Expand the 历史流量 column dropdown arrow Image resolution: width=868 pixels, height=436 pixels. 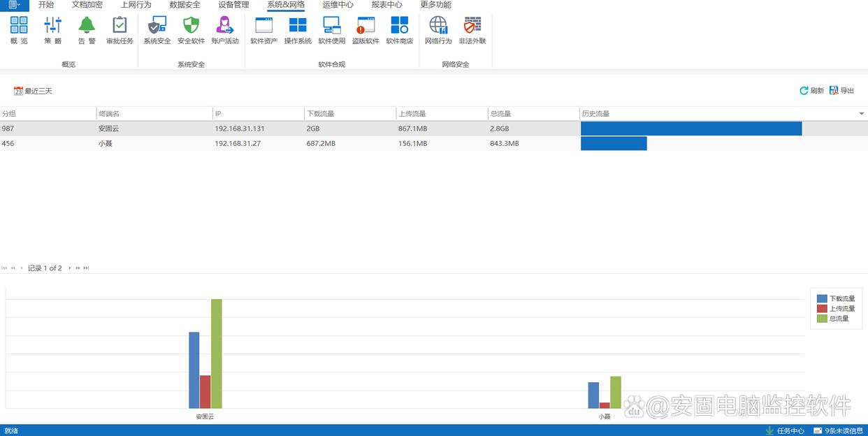tap(861, 114)
